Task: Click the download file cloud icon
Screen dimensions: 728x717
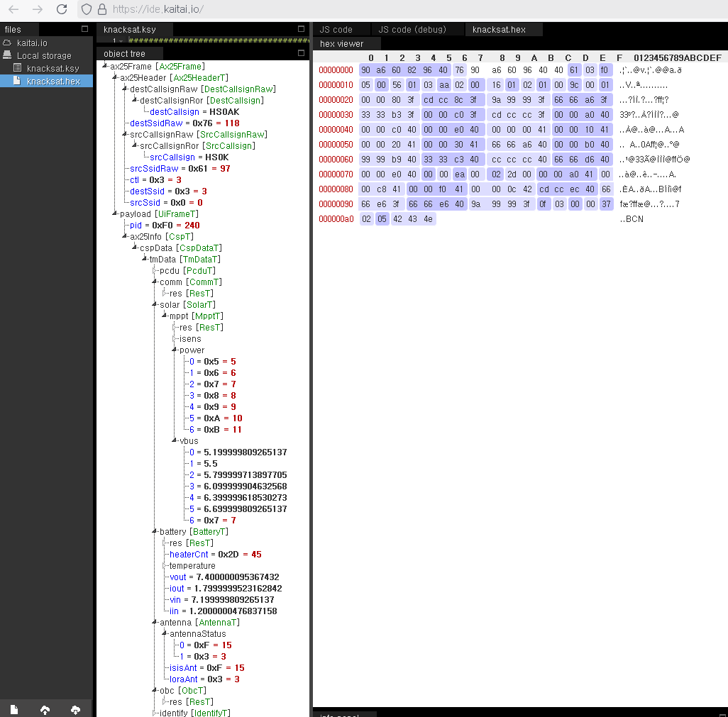Action: click(x=76, y=709)
